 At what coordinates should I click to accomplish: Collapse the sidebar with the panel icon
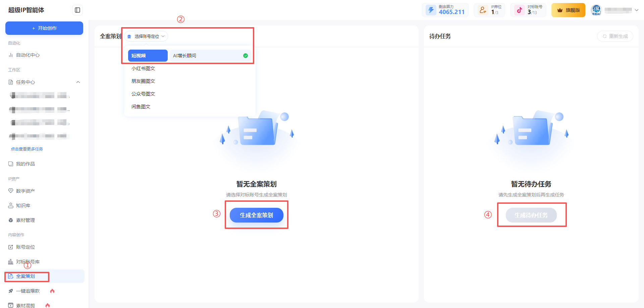(x=77, y=10)
